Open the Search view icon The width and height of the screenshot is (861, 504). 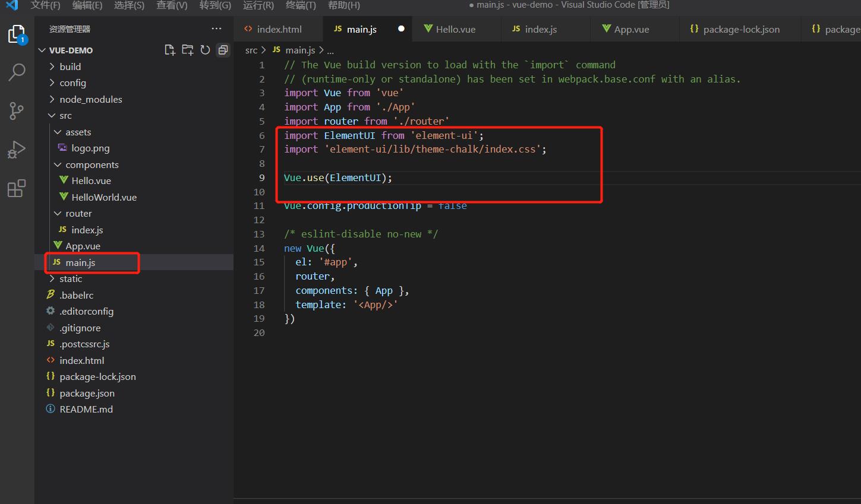pyautogui.click(x=17, y=72)
